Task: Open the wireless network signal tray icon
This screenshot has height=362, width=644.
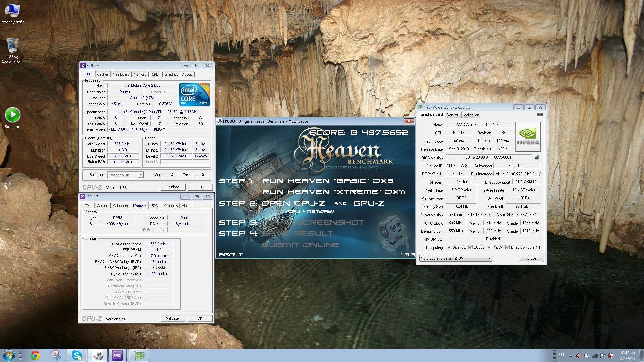Action: 595,356
